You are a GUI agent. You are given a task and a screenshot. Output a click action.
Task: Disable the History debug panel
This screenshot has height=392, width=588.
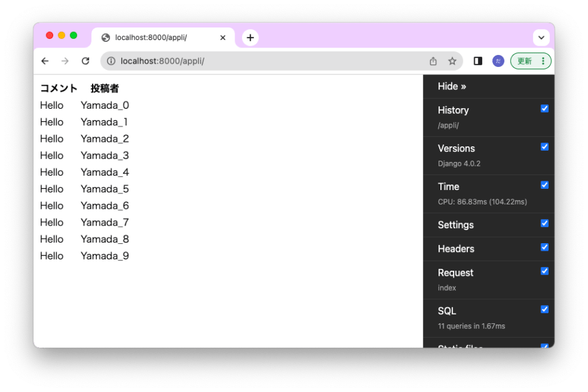[x=544, y=108]
